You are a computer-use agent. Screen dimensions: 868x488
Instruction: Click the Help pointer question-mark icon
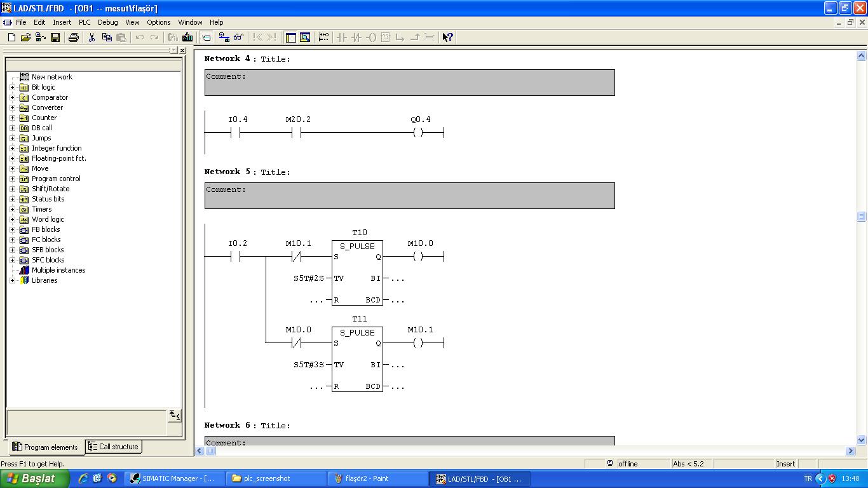[x=447, y=37]
